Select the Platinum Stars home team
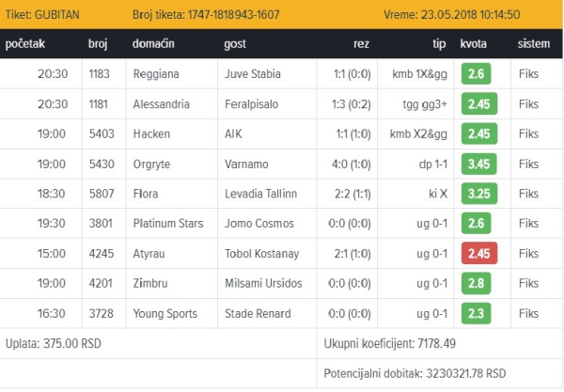Screen dimensions: 564x392 pyautogui.click(x=171, y=224)
